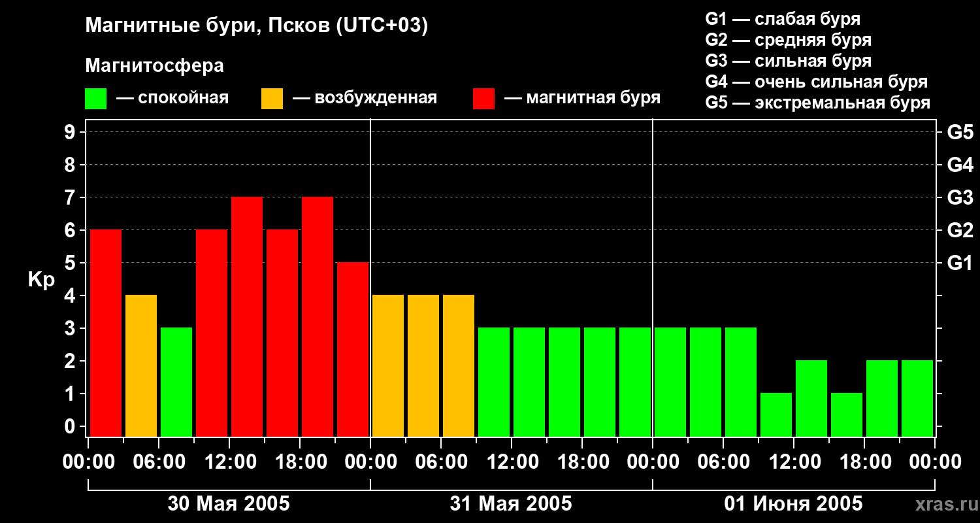Click the legend line G1 — слабая буря
The width and height of the screenshot is (980, 523).
tap(783, 19)
